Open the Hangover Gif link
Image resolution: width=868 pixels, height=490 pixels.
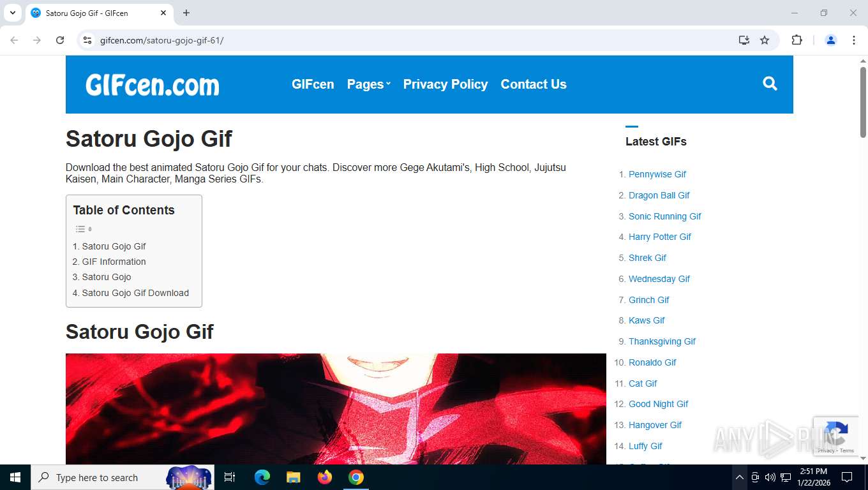(x=655, y=425)
